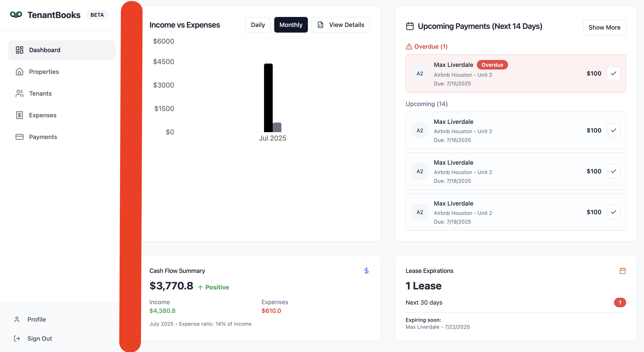
Task: Click the Sign Out arrow icon
Action: click(x=17, y=339)
